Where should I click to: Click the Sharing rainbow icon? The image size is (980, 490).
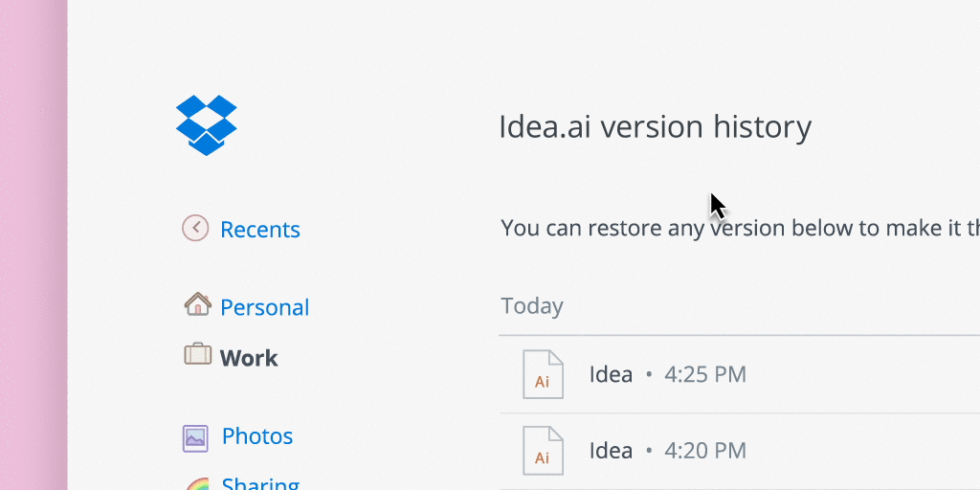[x=197, y=483]
